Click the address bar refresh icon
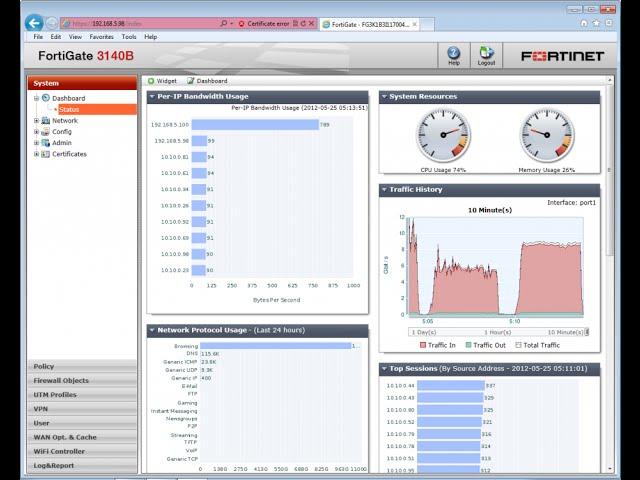 [x=303, y=24]
